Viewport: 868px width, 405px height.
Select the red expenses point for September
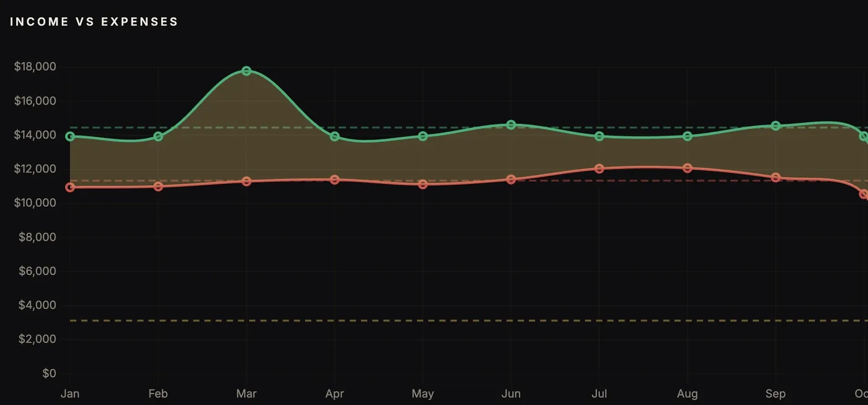click(x=776, y=178)
